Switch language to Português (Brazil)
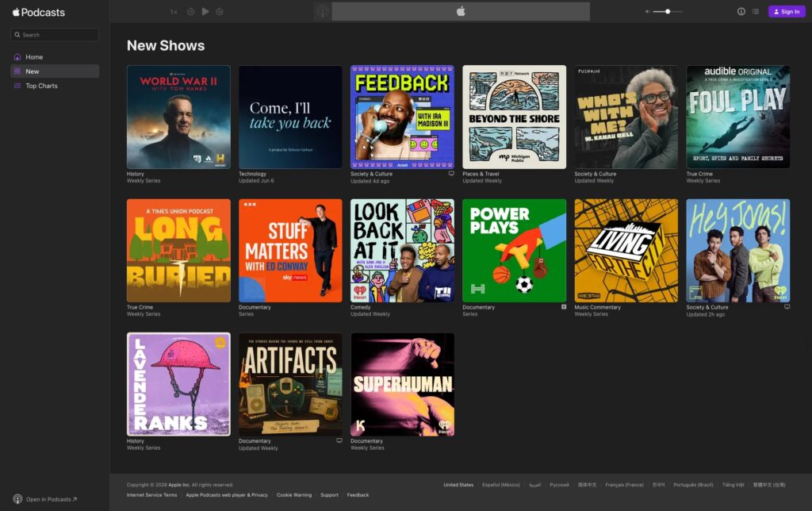The height and width of the screenshot is (511, 812). click(693, 485)
